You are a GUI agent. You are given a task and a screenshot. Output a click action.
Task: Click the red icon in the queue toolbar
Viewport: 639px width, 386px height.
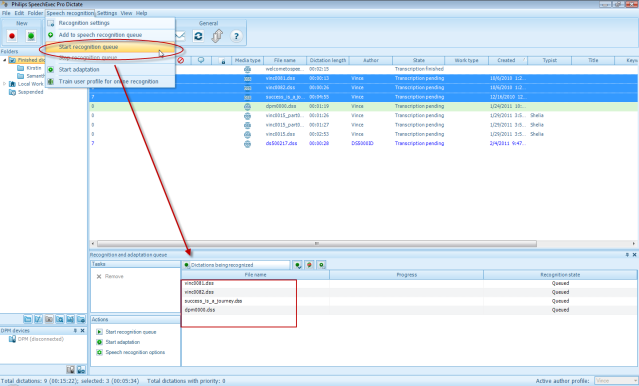click(x=310, y=265)
